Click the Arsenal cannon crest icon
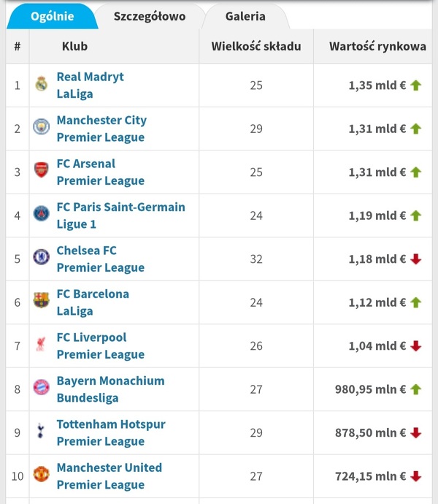Viewport: 438px width, 504px height. click(x=41, y=171)
